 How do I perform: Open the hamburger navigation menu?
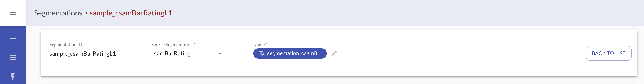click(13, 13)
